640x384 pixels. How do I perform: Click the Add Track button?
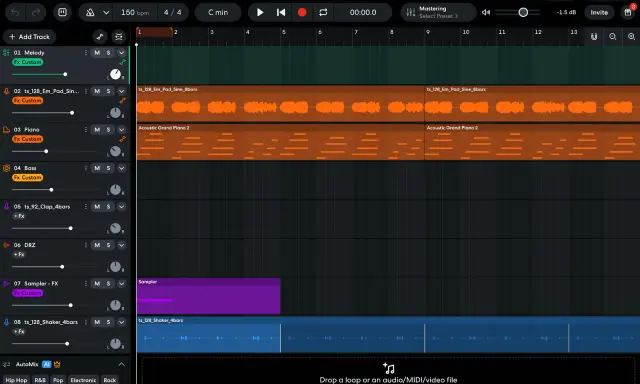(x=29, y=37)
